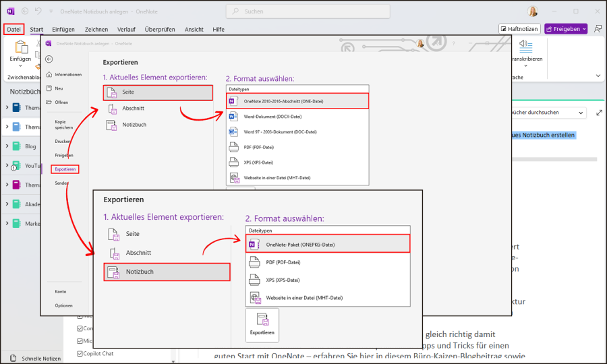Expand the YouTu notebook chevron
The image size is (607, 364).
click(x=7, y=166)
